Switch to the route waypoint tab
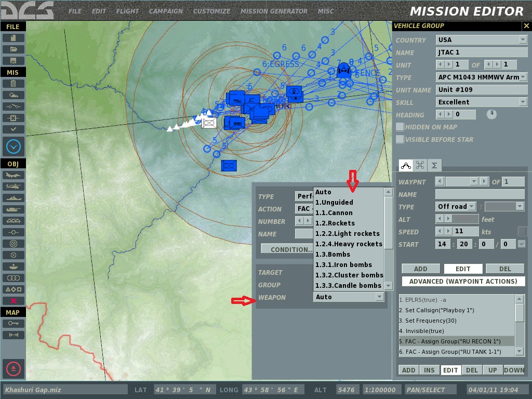The image size is (532, 399). coord(406,165)
